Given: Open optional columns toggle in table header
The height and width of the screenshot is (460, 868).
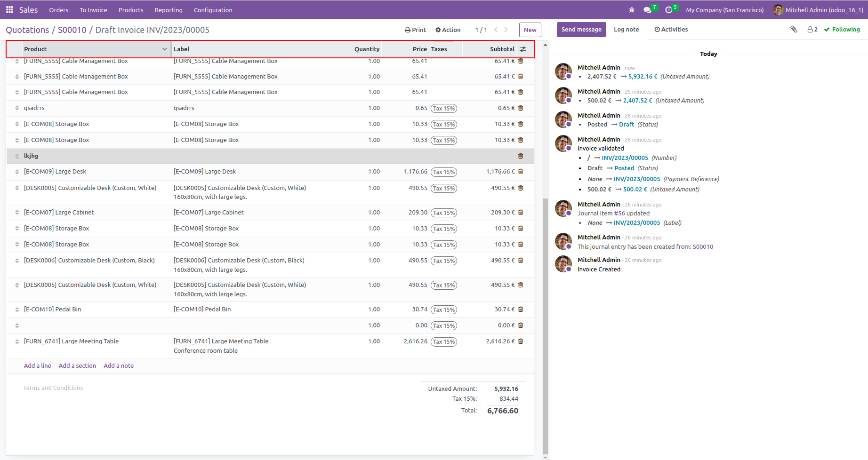Looking at the screenshot, I should click(522, 49).
